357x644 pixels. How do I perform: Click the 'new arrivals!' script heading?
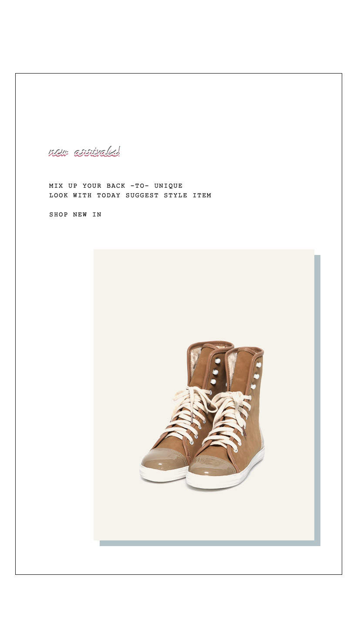(84, 152)
